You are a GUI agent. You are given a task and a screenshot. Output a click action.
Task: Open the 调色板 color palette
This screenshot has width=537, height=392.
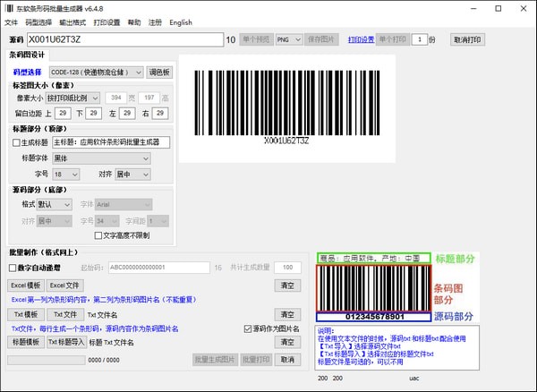click(x=158, y=72)
